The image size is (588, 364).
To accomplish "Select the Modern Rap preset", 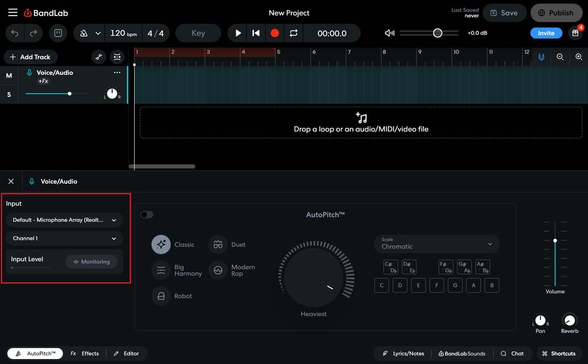I will point(232,271).
